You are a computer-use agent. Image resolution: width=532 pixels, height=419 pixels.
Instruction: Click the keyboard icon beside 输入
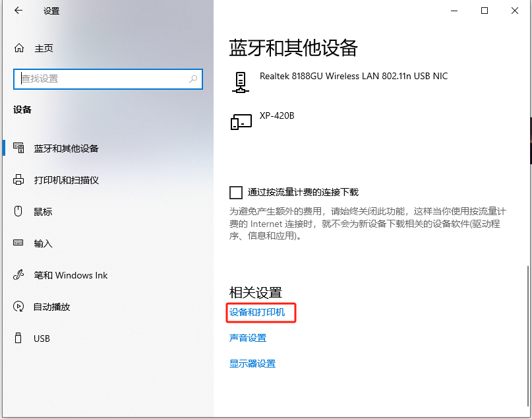pyautogui.click(x=18, y=242)
